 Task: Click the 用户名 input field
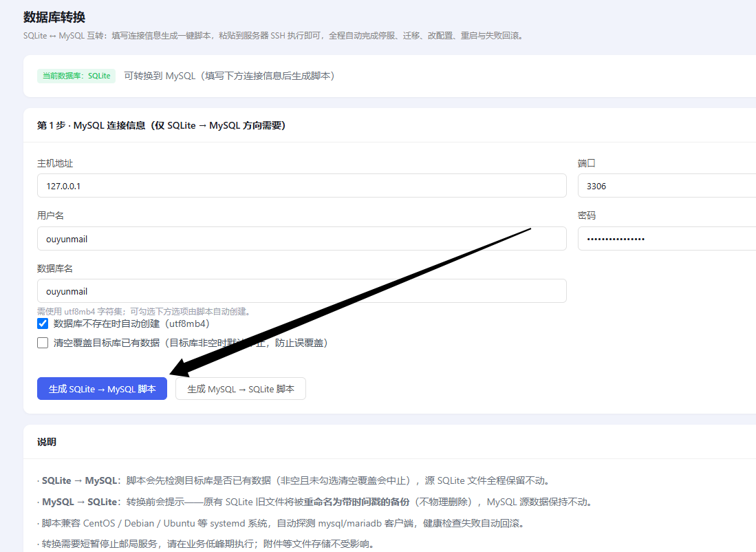302,239
